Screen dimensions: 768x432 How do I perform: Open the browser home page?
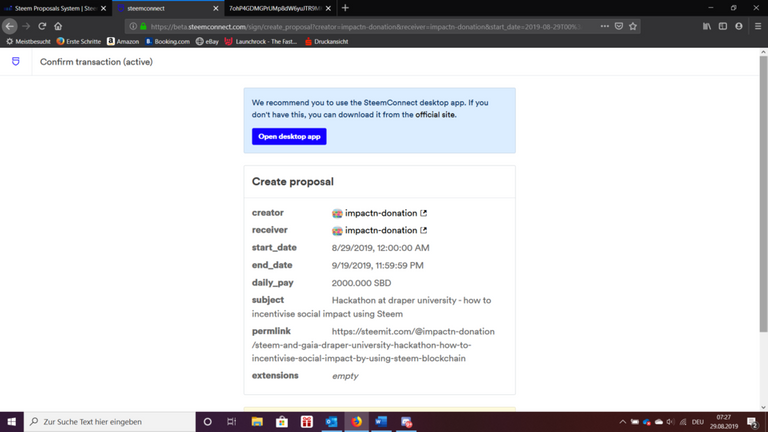coord(58,26)
